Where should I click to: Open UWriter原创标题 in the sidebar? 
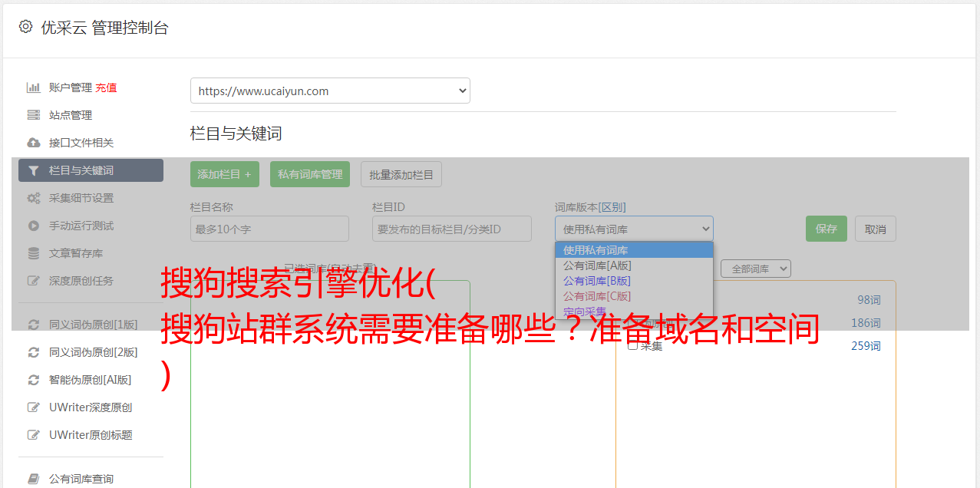coord(91,435)
